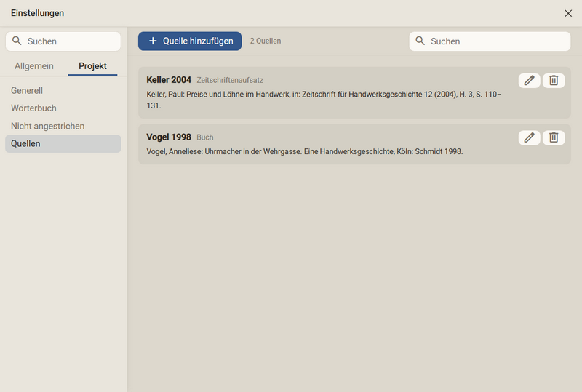The height and width of the screenshot is (392, 582).
Task: Click the Vogel, Anneliese citation text
Action: [x=304, y=151]
